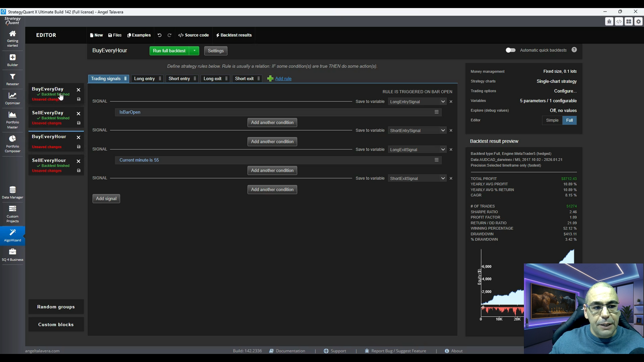Remove the LongEntrySignal signal row
Screen dimensions: 644x362
[x=451, y=102]
